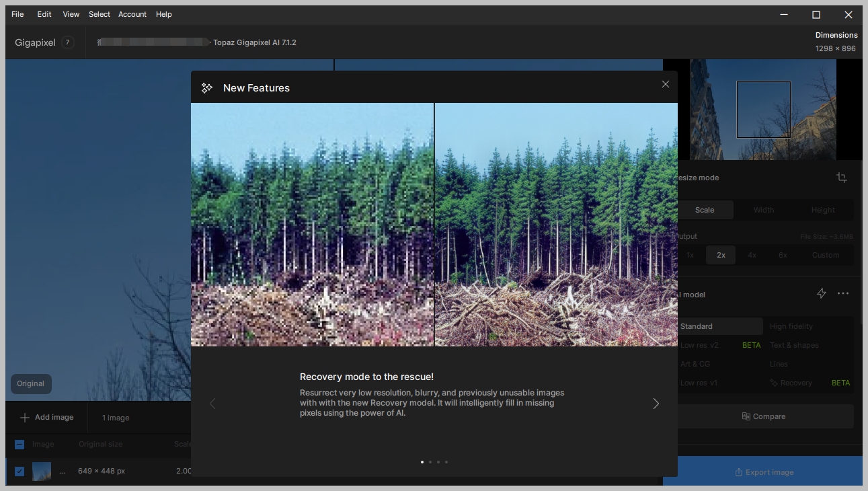Open the Account menu
This screenshot has height=491, width=868.
pyautogui.click(x=132, y=14)
